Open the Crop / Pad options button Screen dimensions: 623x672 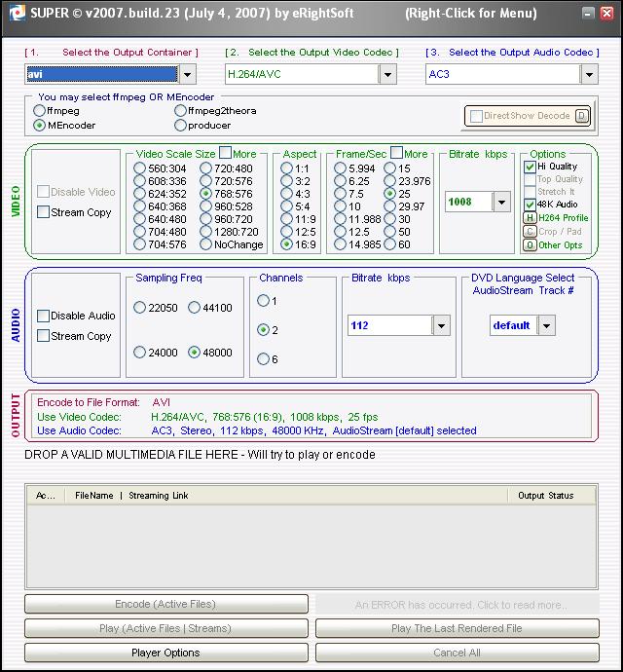530,232
